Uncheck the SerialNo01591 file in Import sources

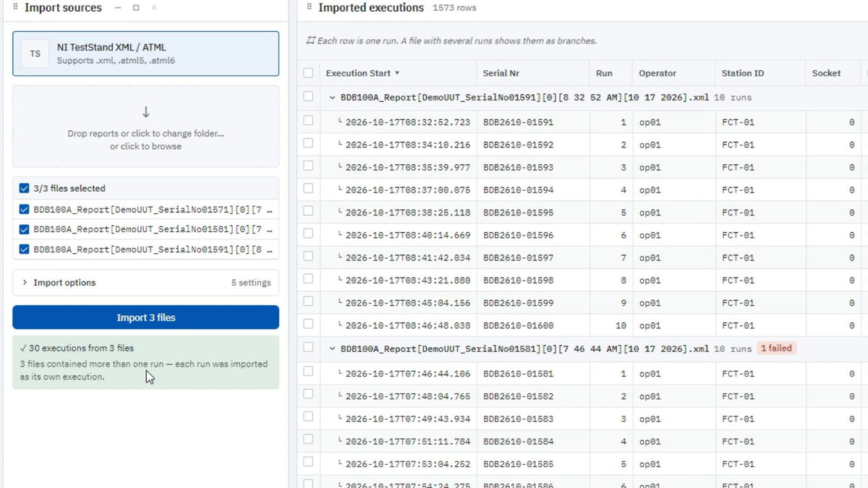[x=25, y=249]
